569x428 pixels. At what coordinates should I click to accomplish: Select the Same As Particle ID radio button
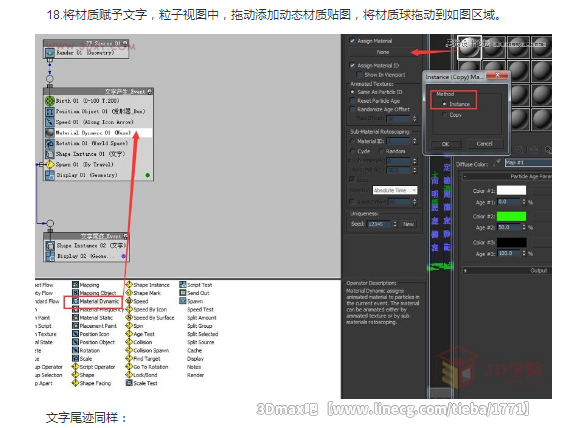(x=352, y=92)
